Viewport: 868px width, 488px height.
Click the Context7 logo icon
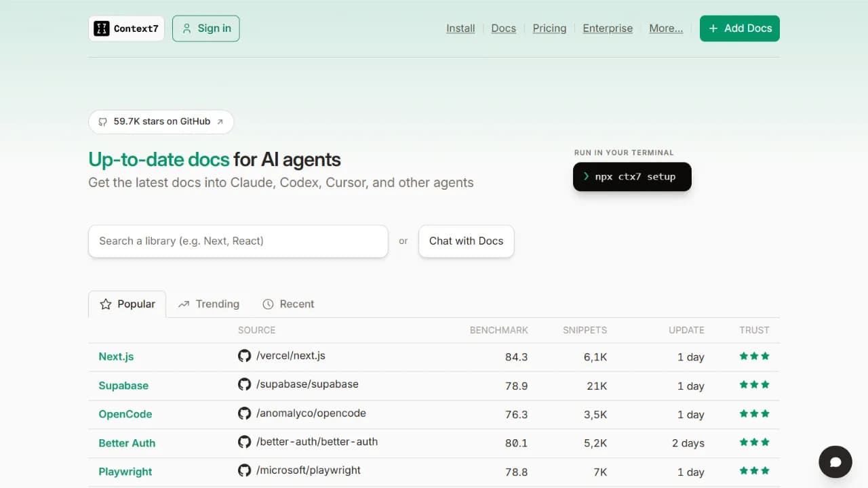tap(101, 28)
